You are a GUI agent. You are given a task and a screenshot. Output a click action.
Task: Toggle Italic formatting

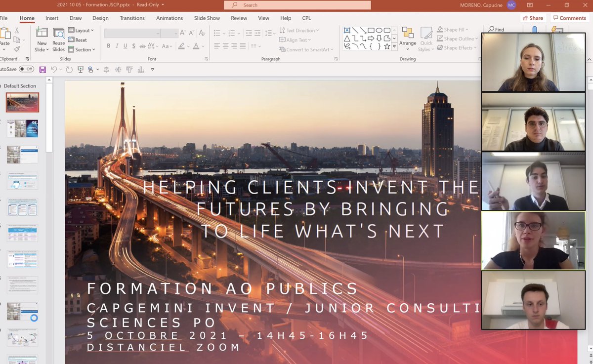click(x=118, y=46)
